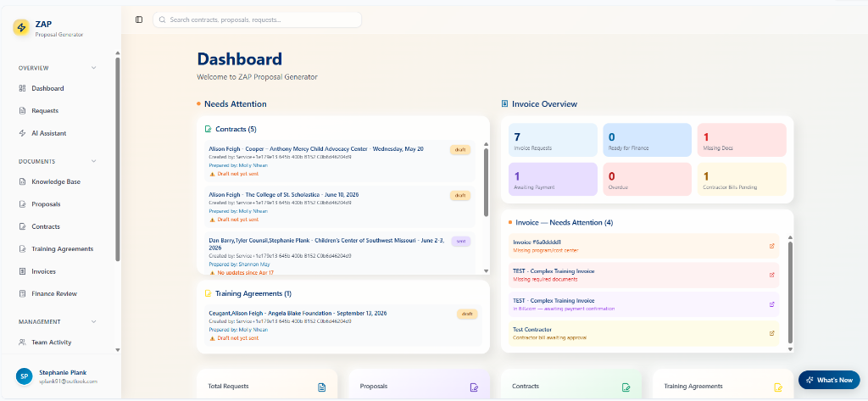
Task: Click the Dashboard grid icon in sidebar
Action: [22, 88]
